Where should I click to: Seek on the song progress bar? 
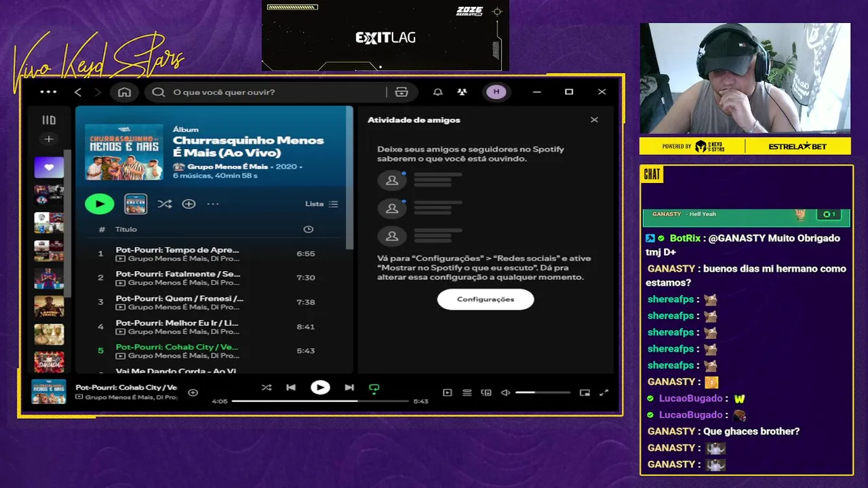click(320, 401)
